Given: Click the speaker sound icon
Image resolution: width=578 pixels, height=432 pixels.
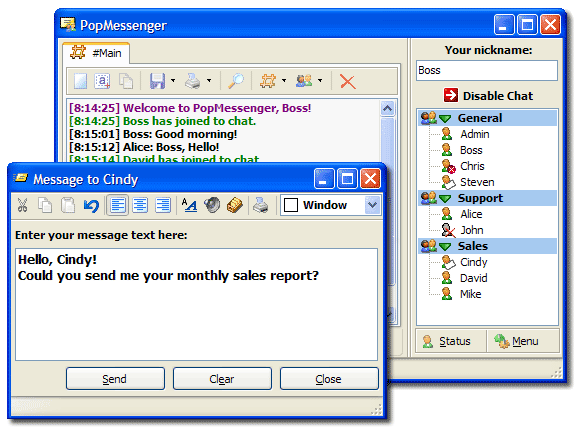Looking at the screenshot, I should pyautogui.click(x=212, y=205).
